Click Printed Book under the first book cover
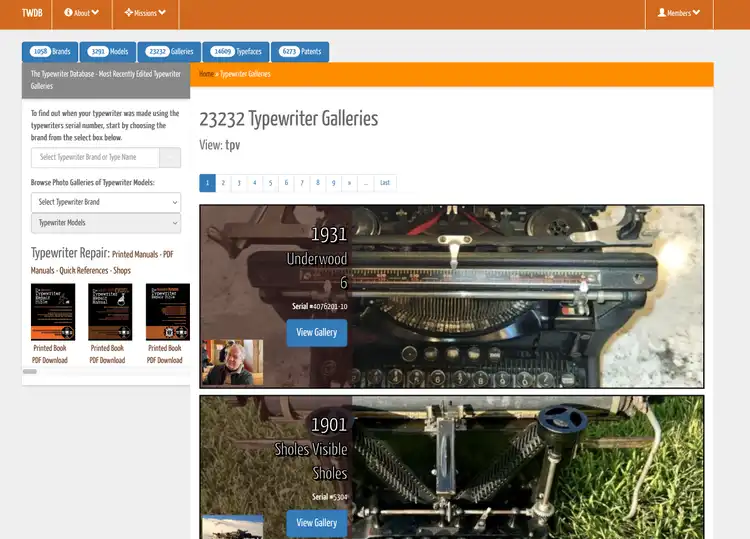The height and width of the screenshot is (539, 750). click(x=50, y=348)
